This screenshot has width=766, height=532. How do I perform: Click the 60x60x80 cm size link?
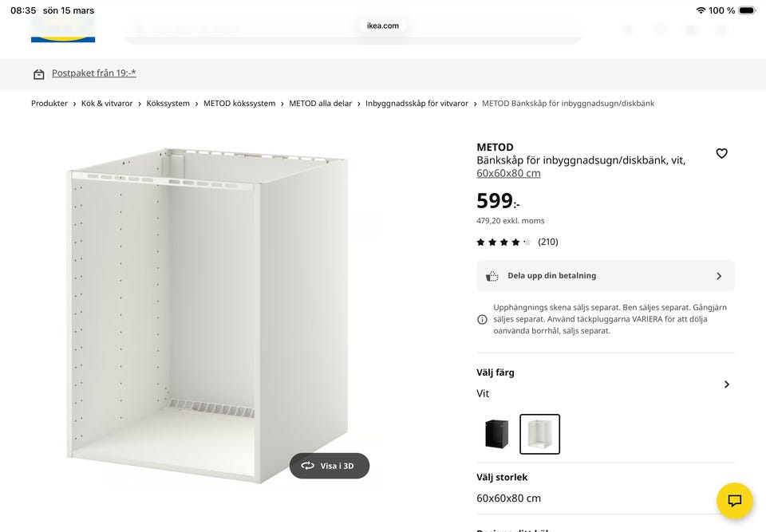pyautogui.click(x=508, y=172)
